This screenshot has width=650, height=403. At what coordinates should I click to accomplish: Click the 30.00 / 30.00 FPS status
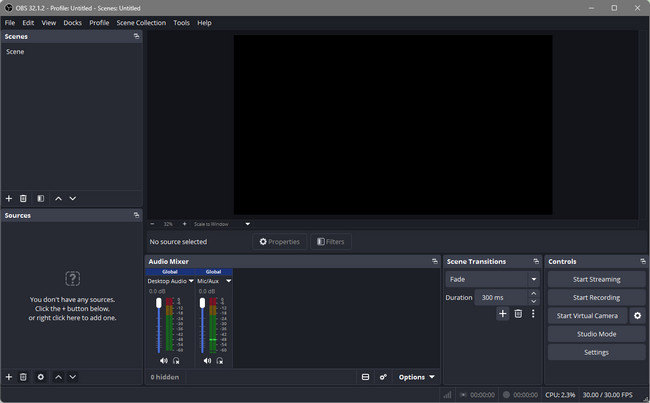point(607,395)
